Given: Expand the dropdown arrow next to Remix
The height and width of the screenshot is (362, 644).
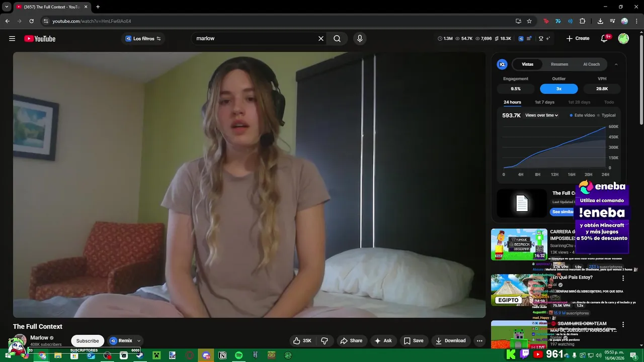Looking at the screenshot, I should [139, 341].
